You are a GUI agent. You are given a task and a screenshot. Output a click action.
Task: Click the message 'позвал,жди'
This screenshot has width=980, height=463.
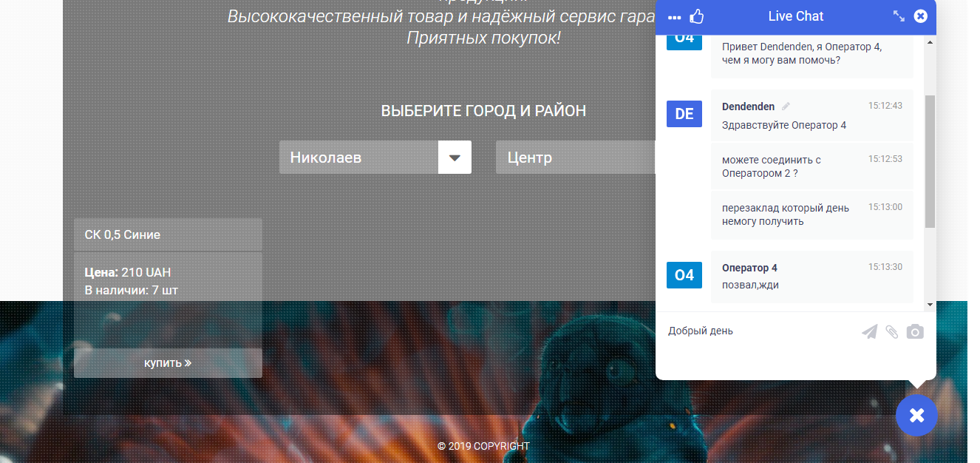750,285
